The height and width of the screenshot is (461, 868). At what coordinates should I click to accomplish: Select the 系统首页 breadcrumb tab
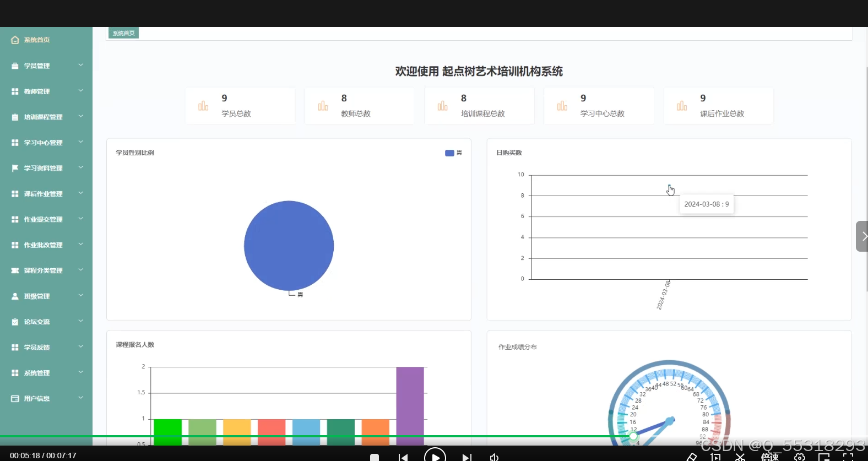123,34
